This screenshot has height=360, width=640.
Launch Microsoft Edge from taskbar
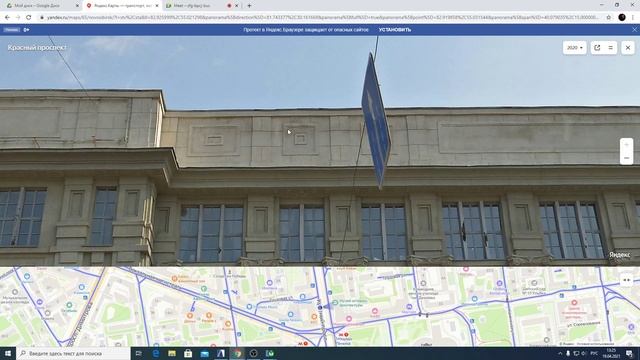156,353
